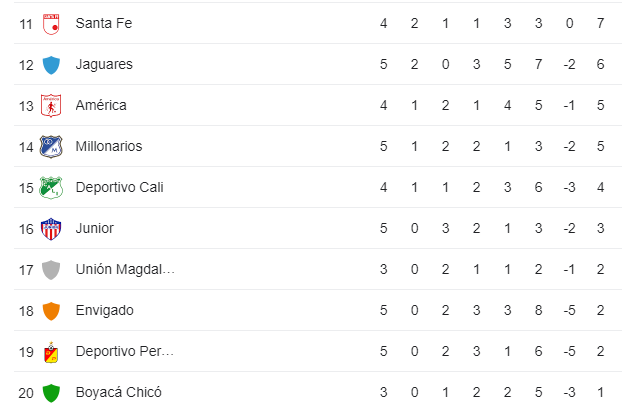Open the Millonarios team link

(x=109, y=146)
